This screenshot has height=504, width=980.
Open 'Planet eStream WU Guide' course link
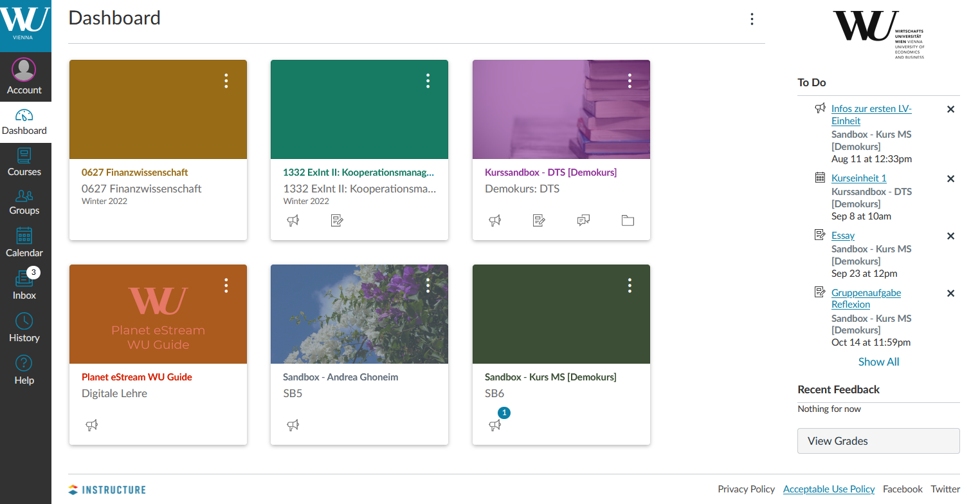pos(137,377)
